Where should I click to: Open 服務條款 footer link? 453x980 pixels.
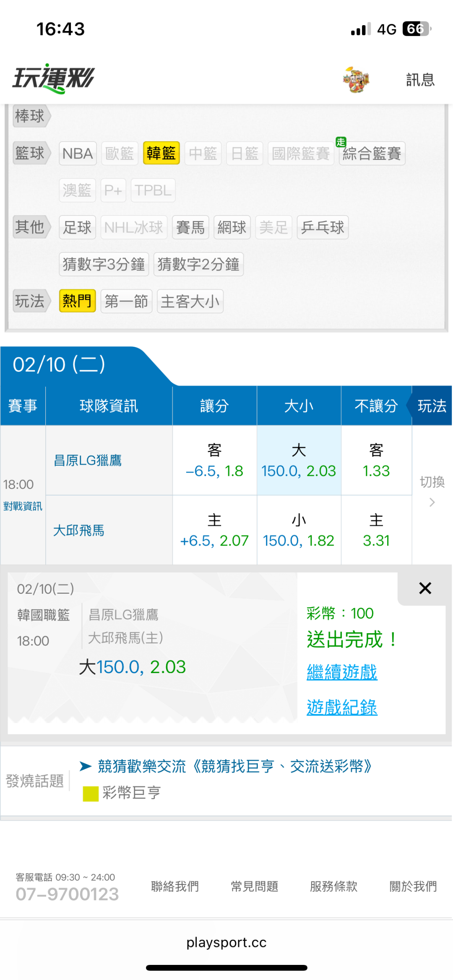(x=334, y=886)
